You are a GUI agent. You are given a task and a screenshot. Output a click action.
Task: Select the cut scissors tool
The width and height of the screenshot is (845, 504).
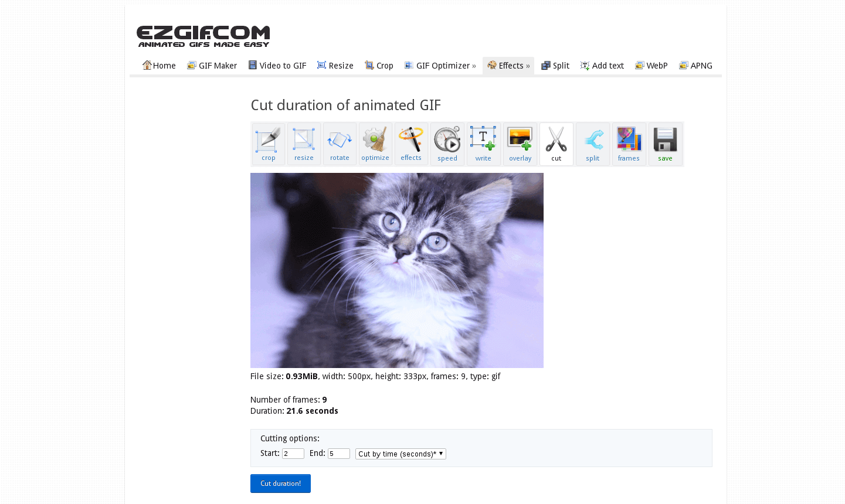(x=556, y=144)
